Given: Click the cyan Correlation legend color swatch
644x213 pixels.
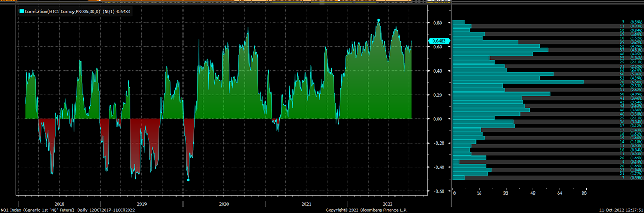Looking at the screenshot, I should (x=21, y=11).
